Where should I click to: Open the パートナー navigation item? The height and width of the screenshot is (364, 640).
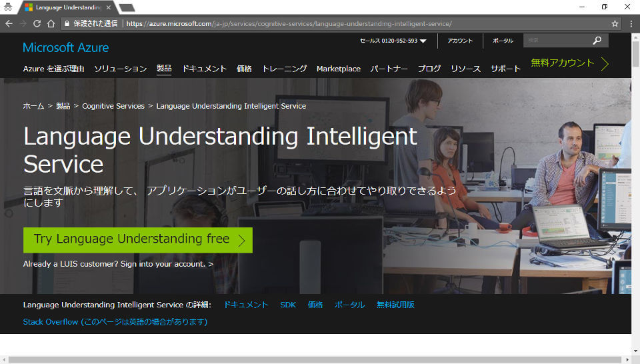coord(389,69)
